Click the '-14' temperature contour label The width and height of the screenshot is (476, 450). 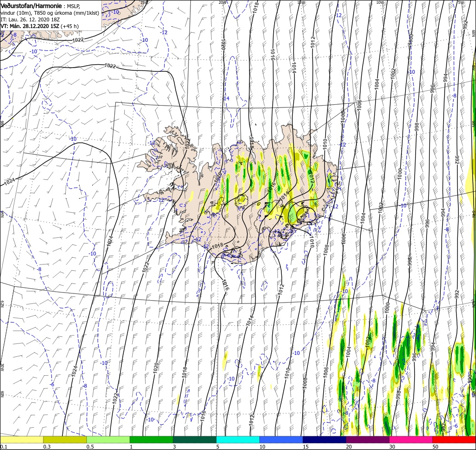point(226,98)
